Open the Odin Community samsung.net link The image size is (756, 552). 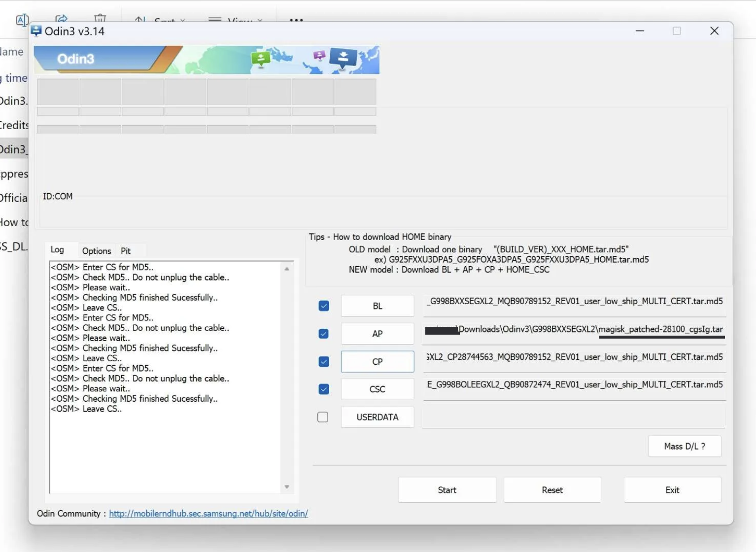click(208, 514)
